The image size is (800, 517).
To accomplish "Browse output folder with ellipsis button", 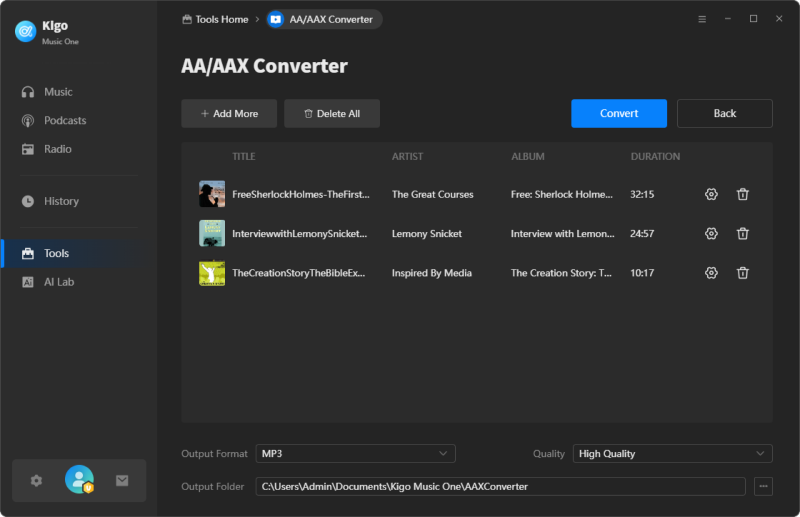I will 763,486.
